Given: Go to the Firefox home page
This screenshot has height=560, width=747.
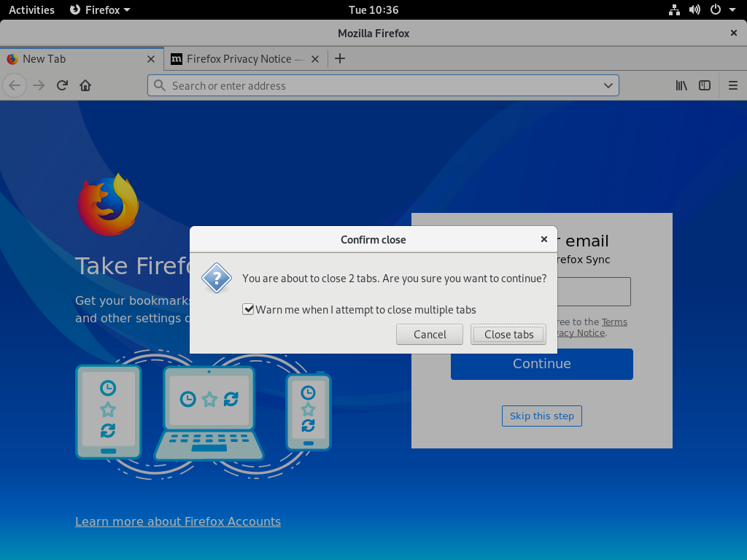Looking at the screenshot, I should 85,86.
